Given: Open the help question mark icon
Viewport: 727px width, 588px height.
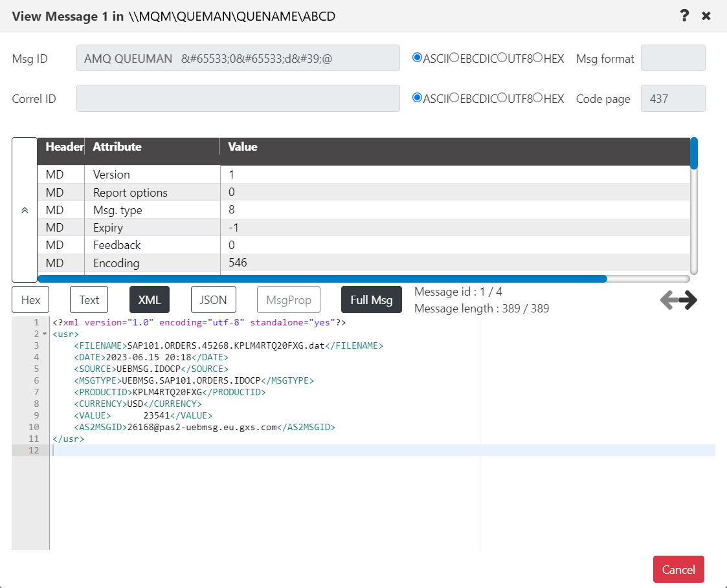Looking at the screenshot, I should (x=684, y=16).
